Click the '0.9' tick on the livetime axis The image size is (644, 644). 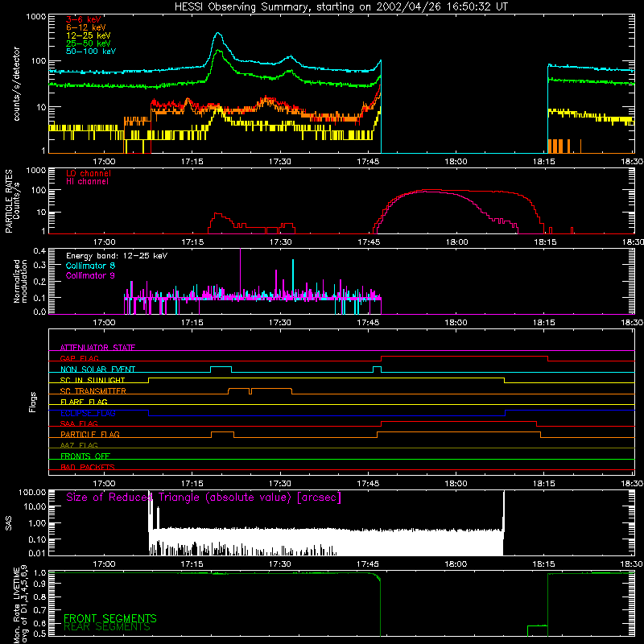point(39,583)
